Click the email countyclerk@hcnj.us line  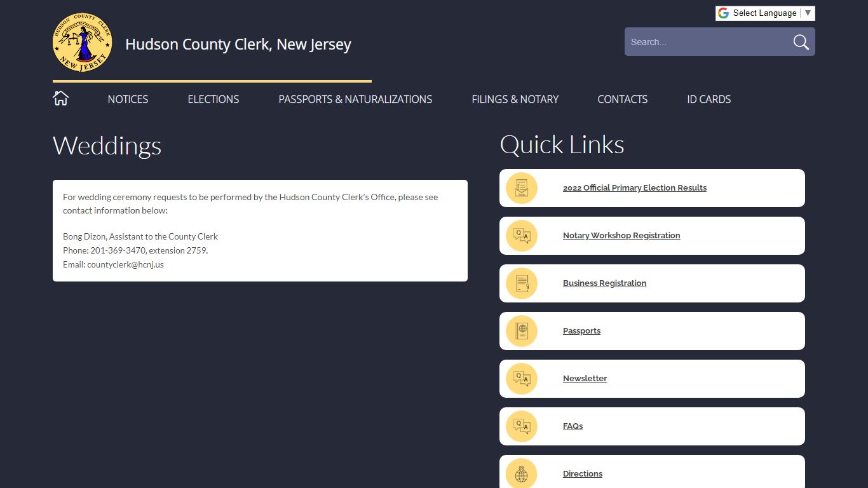point(113,264)
